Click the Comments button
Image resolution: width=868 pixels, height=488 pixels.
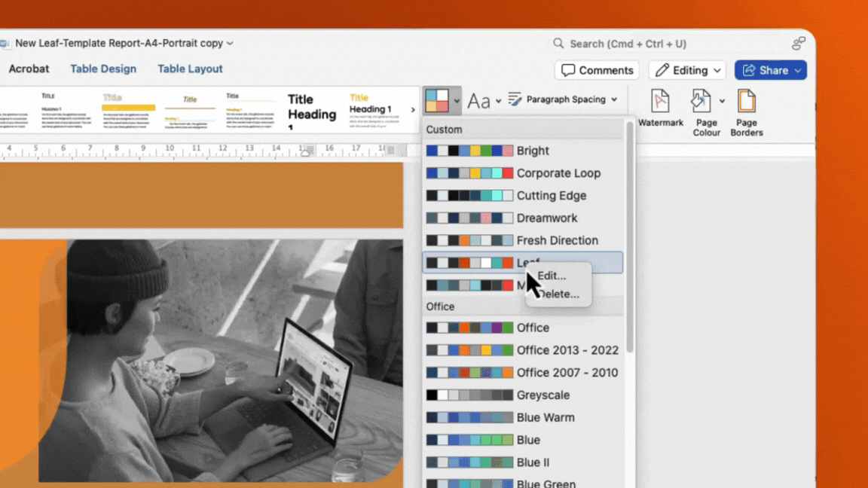coord(596,70)
